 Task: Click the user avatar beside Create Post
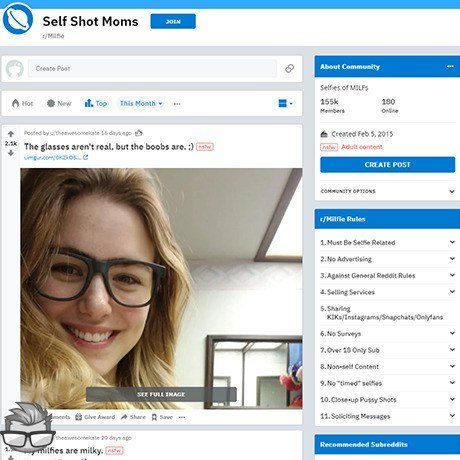15,69
